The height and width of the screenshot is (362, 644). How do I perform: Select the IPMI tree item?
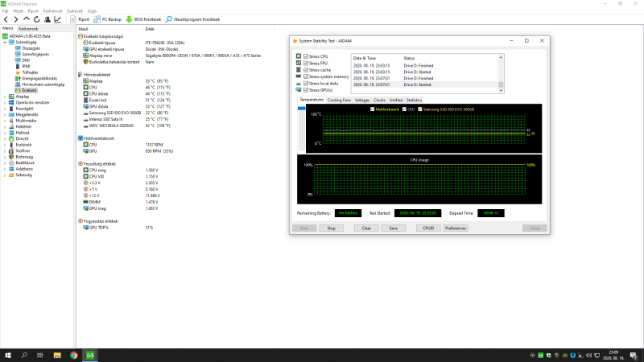click(x=26, y=66)
